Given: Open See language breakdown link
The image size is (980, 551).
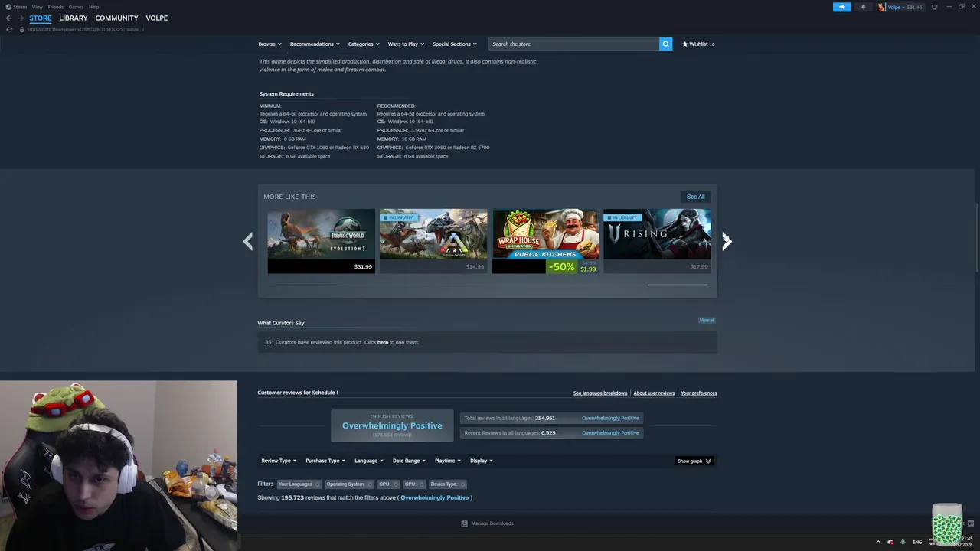Looking at the screenshot, I should (600, 393).
